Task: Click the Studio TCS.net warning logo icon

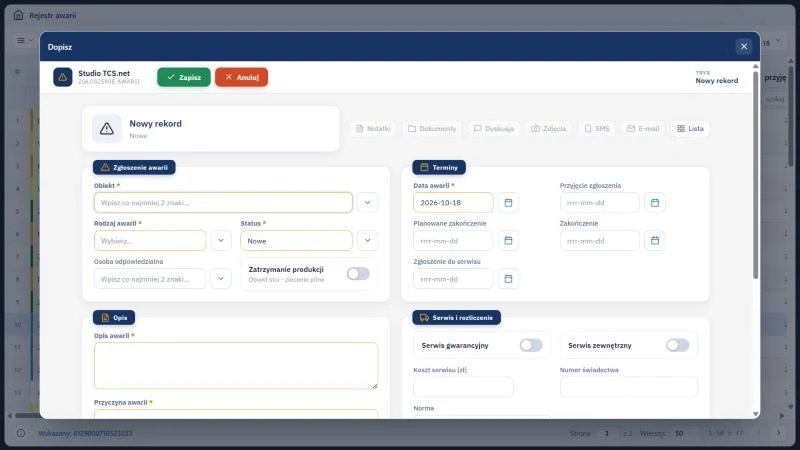Action: 63,77
